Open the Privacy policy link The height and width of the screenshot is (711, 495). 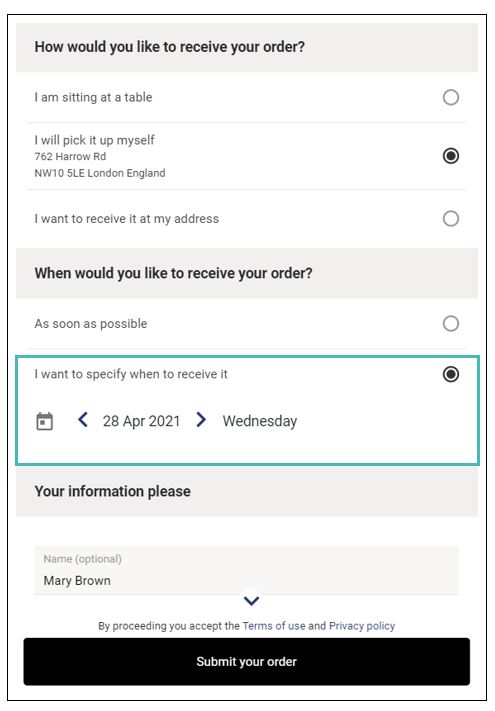[362, 626]
